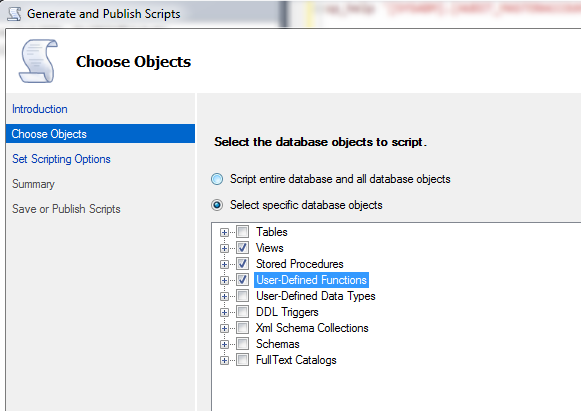Expand the Views node
The image size is (581, 411).
[x=224, y=248]
